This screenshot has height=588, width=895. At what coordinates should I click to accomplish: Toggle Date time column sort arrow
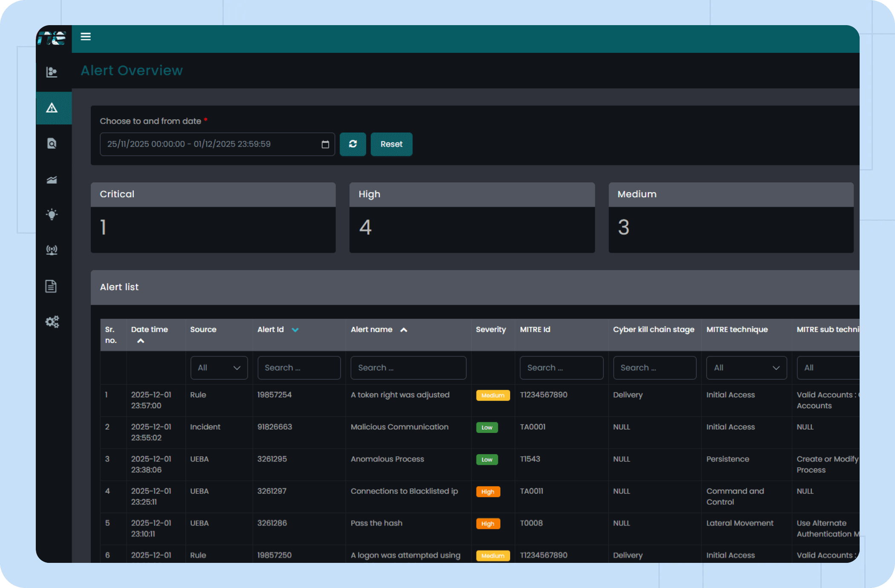tap(141, 341)
